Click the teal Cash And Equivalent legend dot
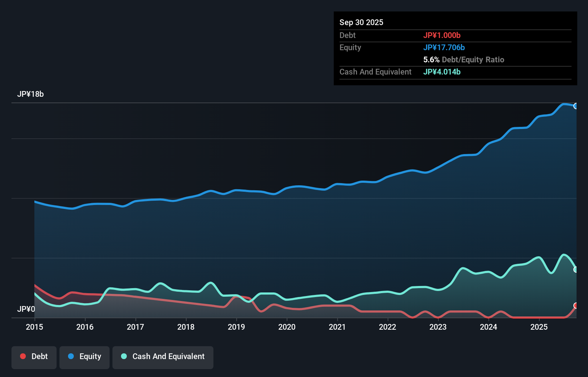Image resolution: width=588 pixels, height=377 pixels. point(124,356)
